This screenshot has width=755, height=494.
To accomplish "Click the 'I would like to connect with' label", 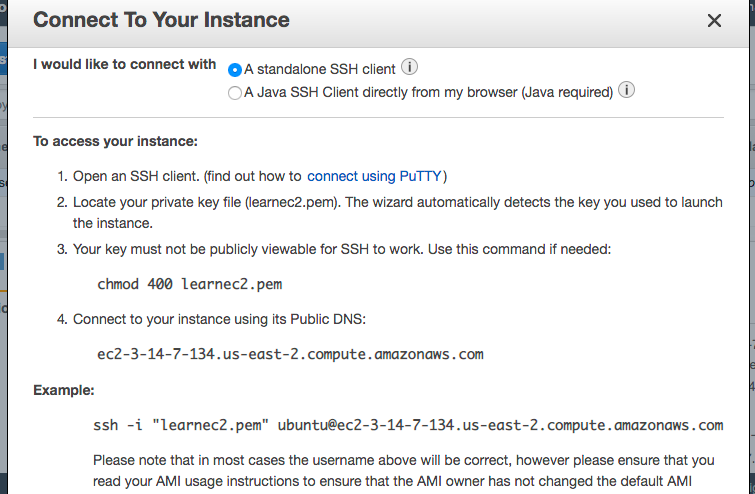I will pos(124,64).
